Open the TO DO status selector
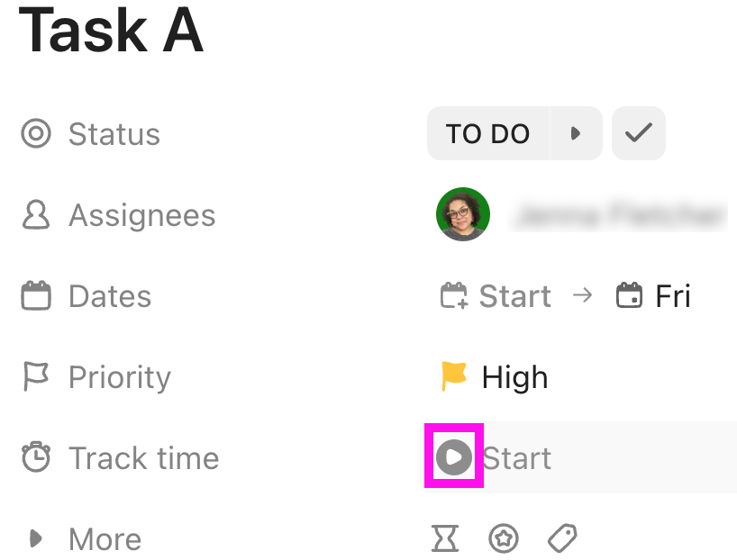The width and height of the screenshot is (737, 560). click(487, 132)
